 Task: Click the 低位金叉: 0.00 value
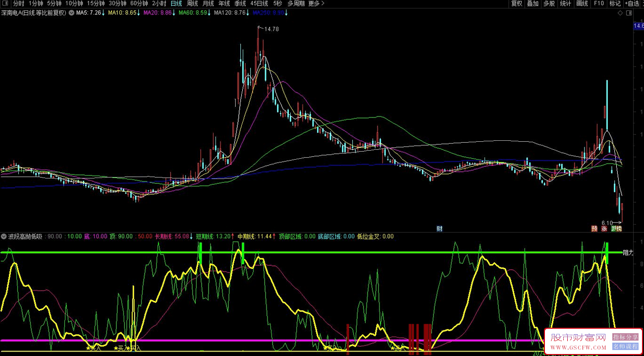coord(376,237)
